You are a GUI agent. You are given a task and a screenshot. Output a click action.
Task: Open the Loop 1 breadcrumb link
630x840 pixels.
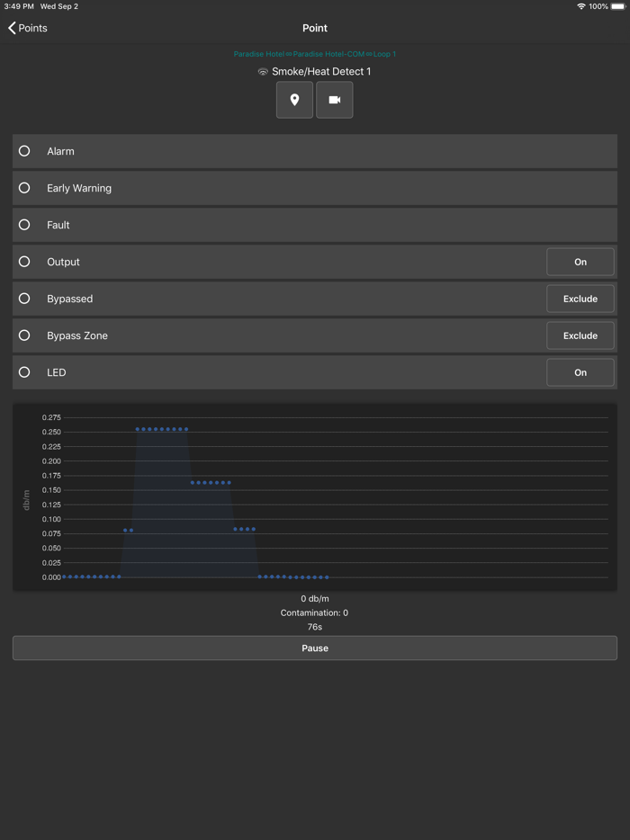pos(384,54)
